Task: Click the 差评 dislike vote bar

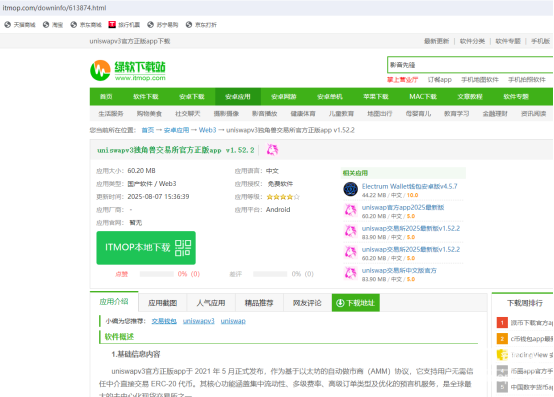Action: [270, 274]
